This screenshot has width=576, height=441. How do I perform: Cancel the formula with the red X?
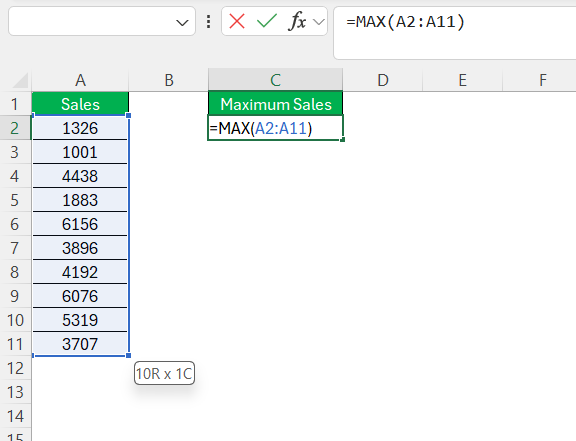click(x=237, y=21)
